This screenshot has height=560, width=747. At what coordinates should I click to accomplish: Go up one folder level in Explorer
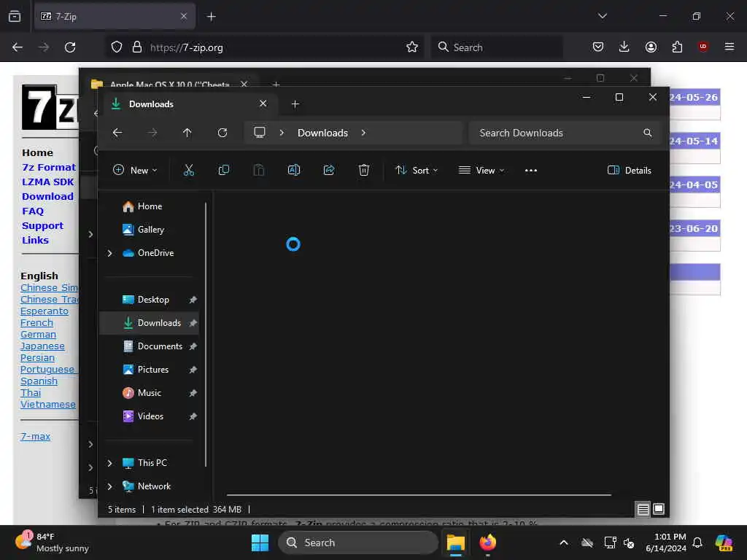pyautogui.click(x=187, y=133)
